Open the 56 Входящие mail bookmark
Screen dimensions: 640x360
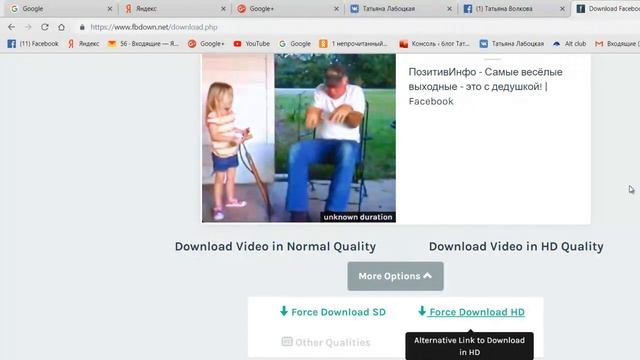[143, 44]
